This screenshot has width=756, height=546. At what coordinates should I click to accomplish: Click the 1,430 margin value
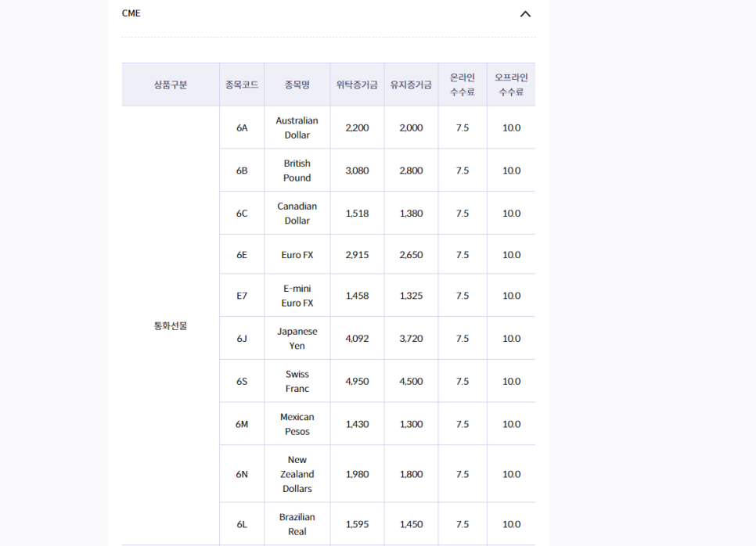pos(358,425)
